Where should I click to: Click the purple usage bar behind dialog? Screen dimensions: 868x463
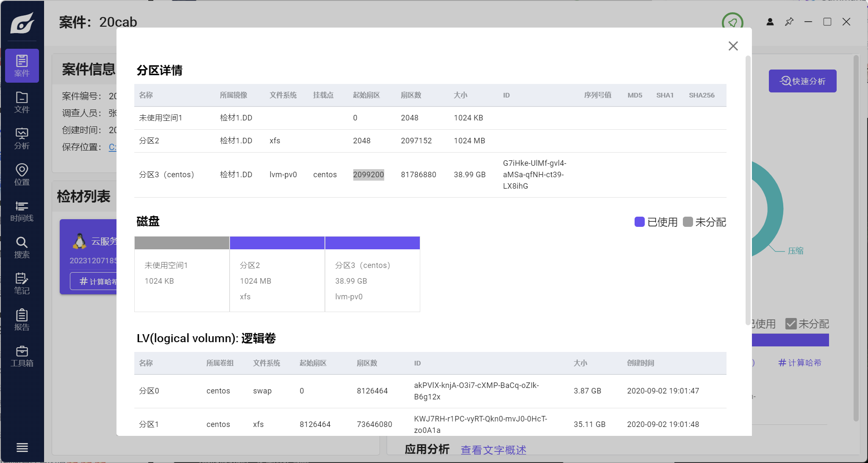[x=790, y=340]
